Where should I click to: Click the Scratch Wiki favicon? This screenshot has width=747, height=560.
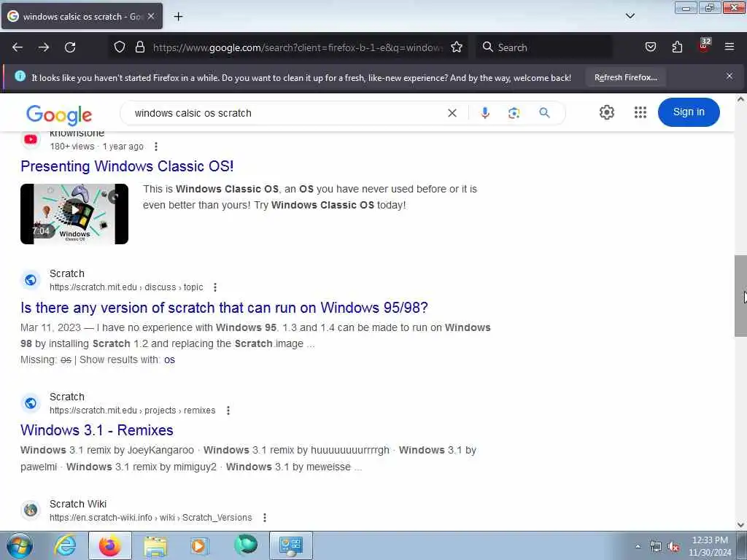pos(31,510)
